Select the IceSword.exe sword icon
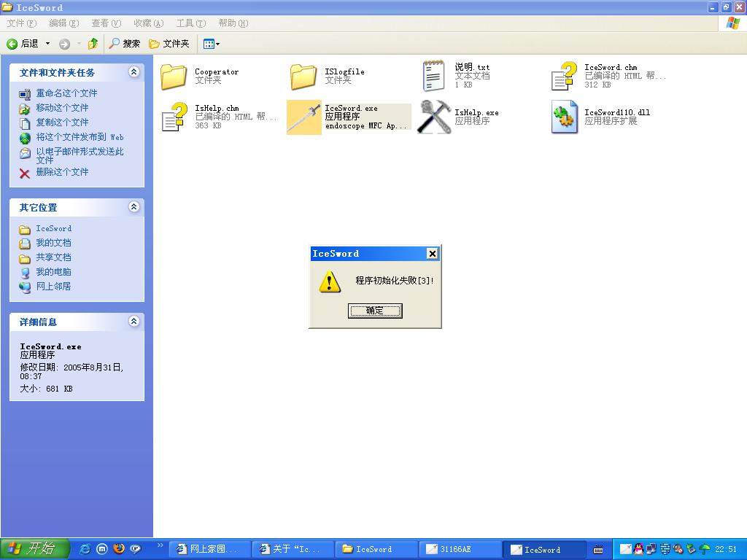Screen dimensions: 747x560 304,117
